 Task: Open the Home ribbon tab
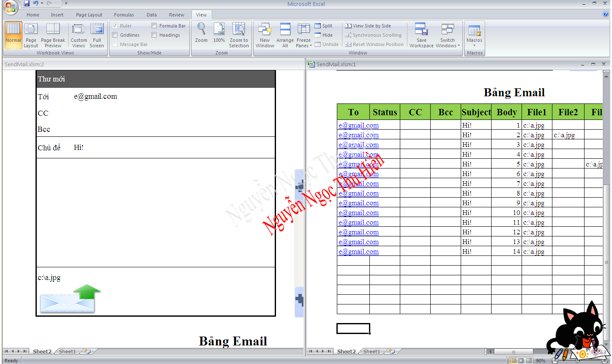pyautogui.click(x=33, y=15)
